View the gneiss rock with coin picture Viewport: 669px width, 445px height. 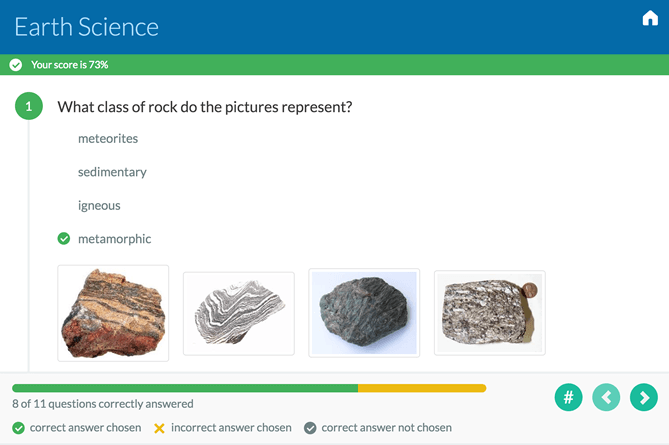(x=489, y=312)
